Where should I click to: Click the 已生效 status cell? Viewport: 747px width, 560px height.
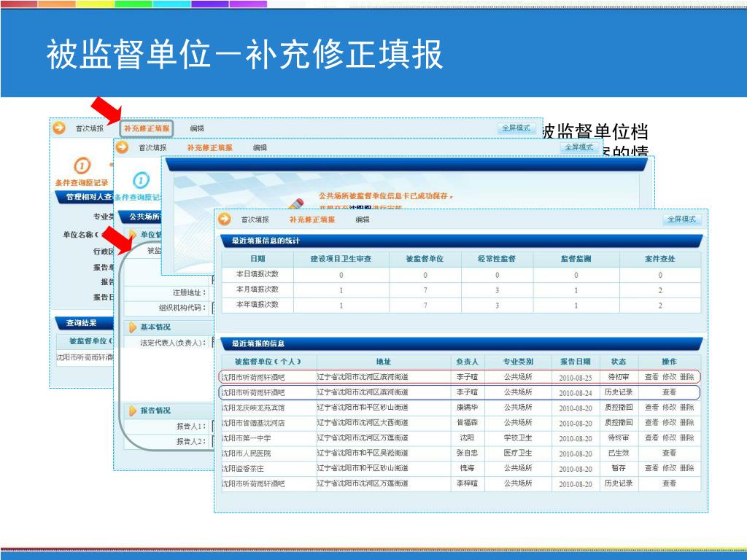coord(619,453)
